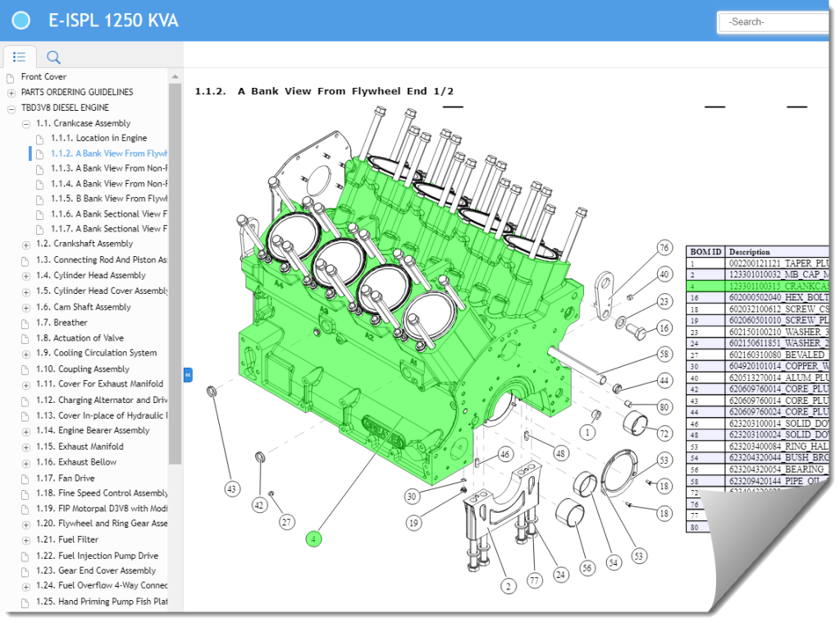
Task: Switch to the search magnifier tab
Action: pyautogui.click(x=53, y=57)
